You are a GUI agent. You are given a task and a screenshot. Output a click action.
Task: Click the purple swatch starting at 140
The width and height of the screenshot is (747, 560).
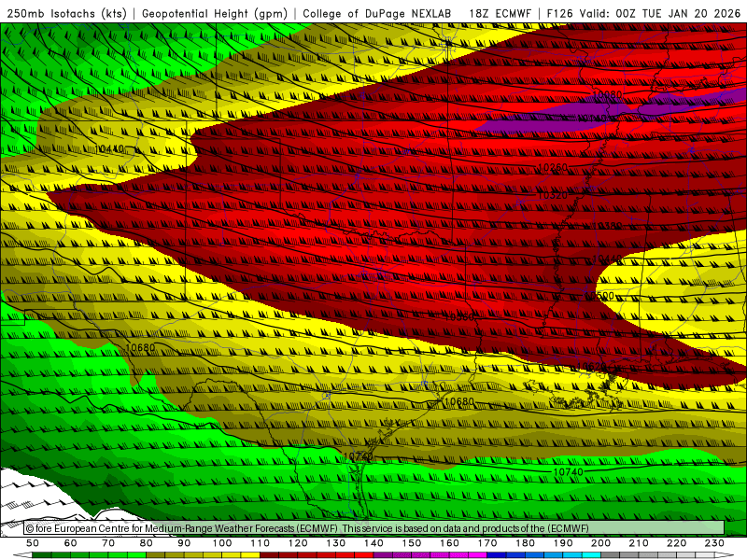coord(383,555)
